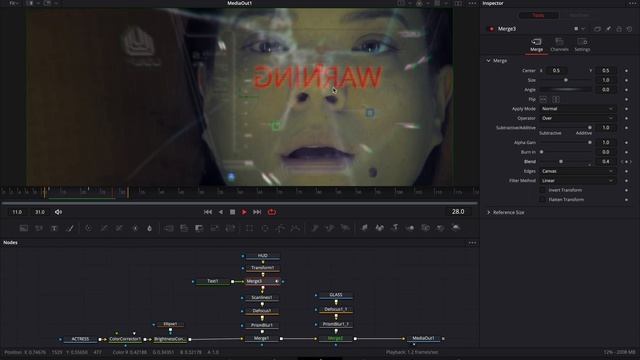Viewport: 640px width, 360px height.
Task: Open the Edges dropdown
Action: click(x=577, y=171)
